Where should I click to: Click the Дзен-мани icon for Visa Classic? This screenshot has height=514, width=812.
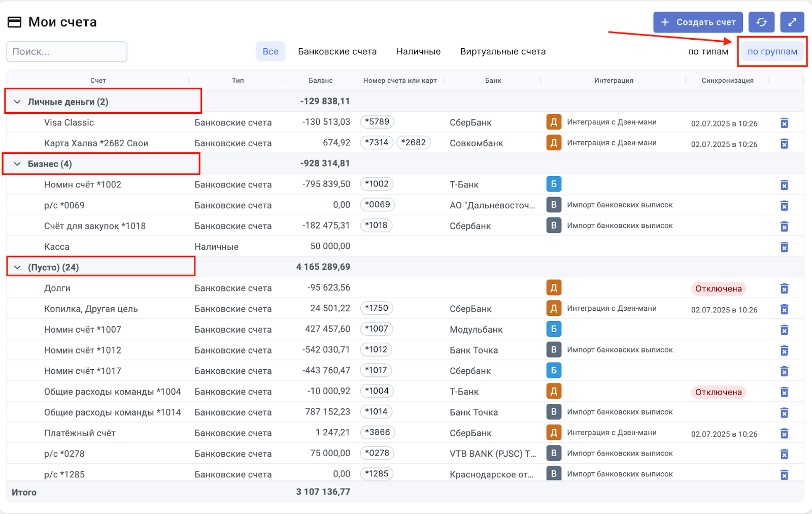point(554,122)
